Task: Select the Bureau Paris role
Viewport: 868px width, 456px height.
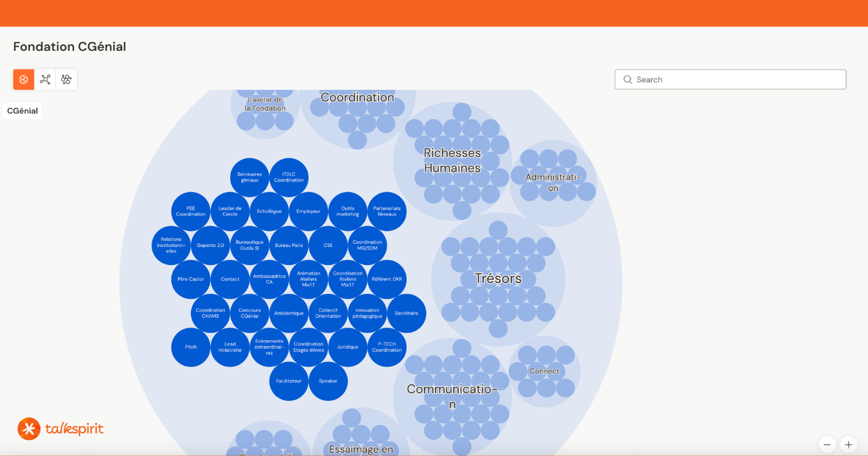Action: click(289, 245)
